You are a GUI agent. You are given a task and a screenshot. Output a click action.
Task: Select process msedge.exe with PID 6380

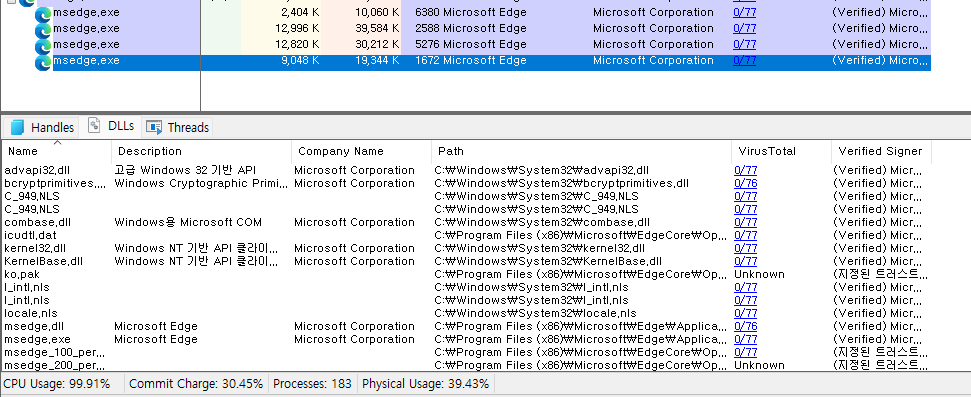click(x=86, y=12)
